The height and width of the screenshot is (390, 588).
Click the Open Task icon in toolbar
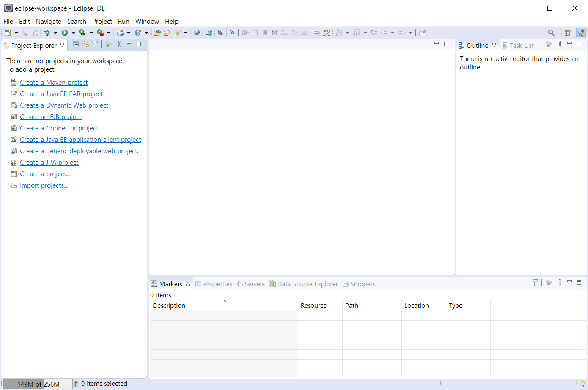[167, 33]
